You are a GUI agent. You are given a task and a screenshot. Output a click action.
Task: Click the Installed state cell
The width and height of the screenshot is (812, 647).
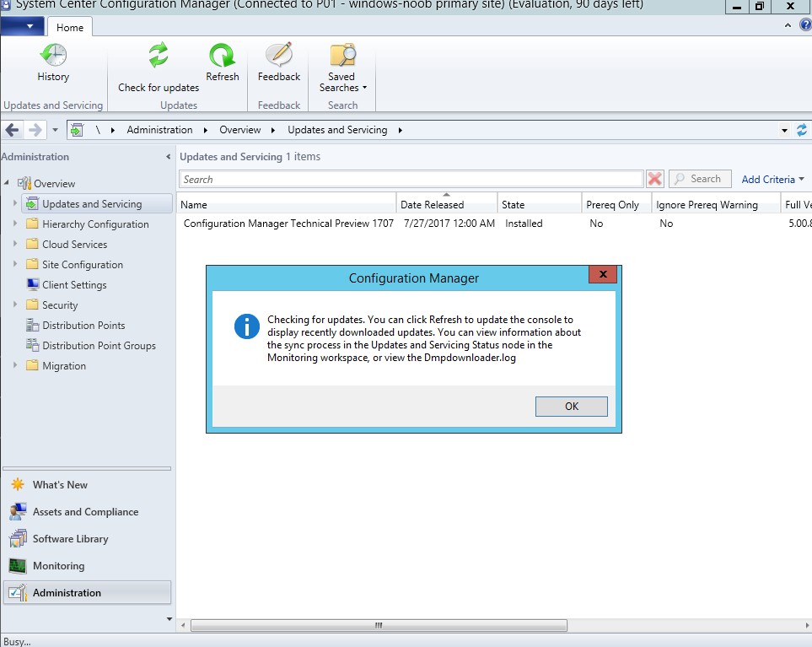tap(524, 224)
